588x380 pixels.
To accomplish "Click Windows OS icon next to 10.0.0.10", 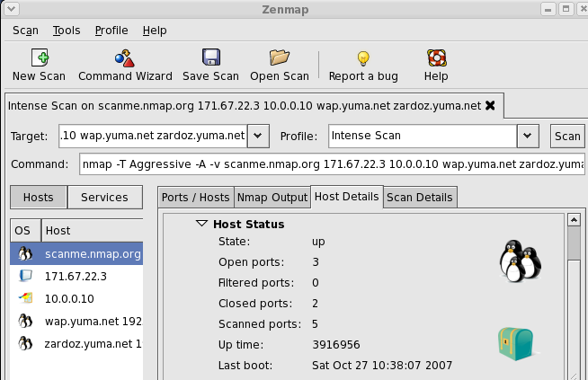I will pyautogui.click(x=26, y=298).
